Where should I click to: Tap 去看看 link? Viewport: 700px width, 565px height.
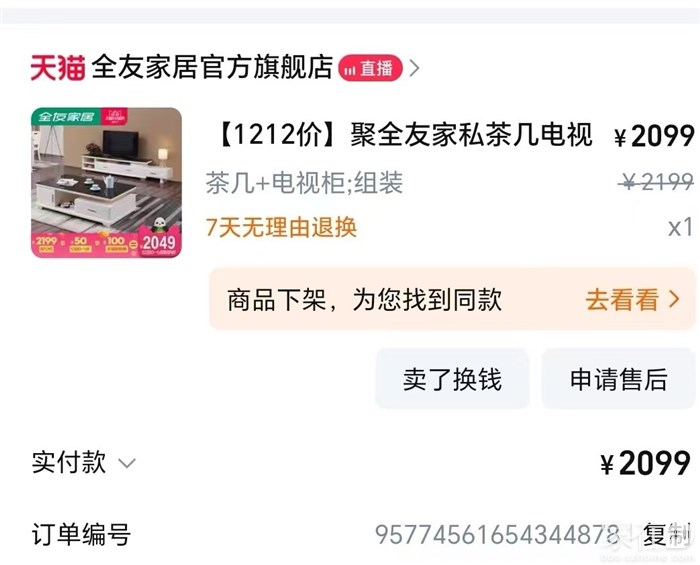[622, 299]
